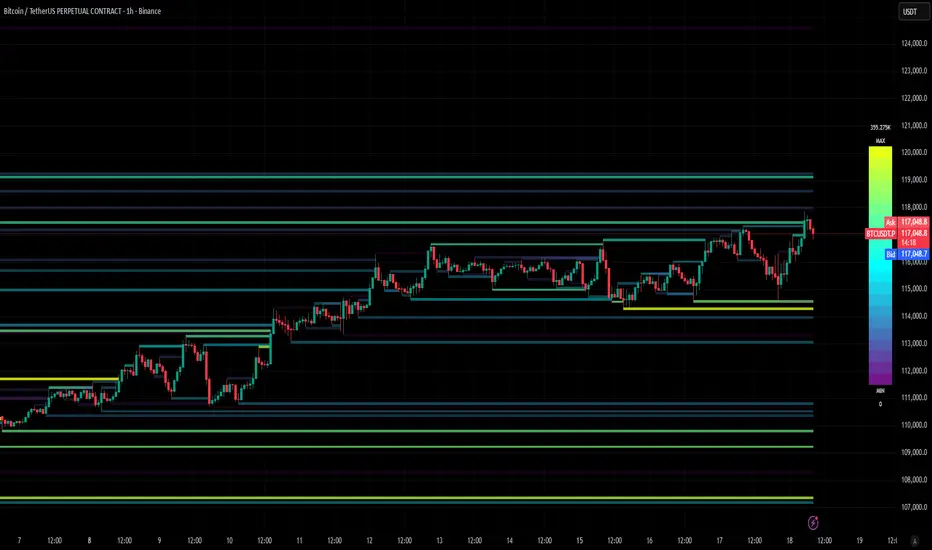Click date label 19 on time axis

pos(859,540)
